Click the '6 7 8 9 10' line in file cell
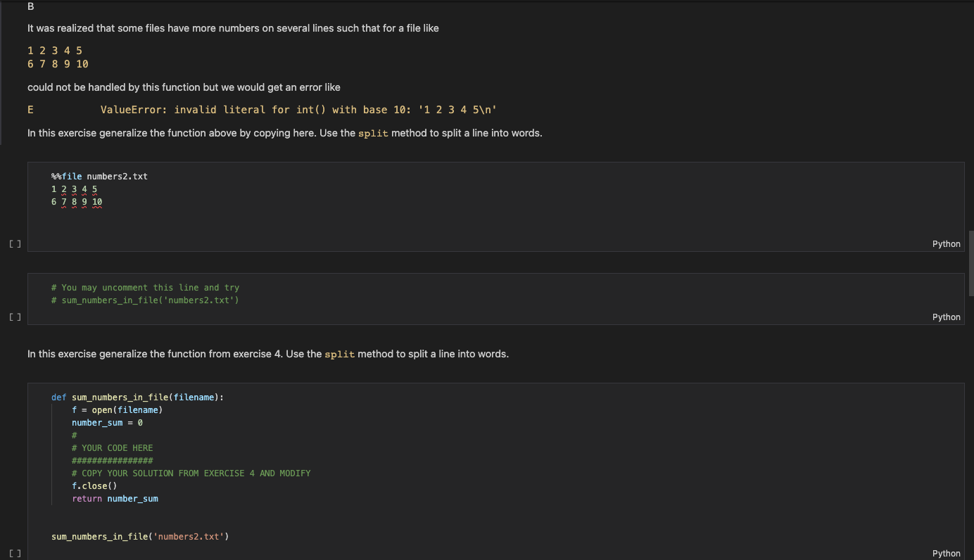Viewport: 974px width, 560px height. pyautogui.click(x=77, y=202)
